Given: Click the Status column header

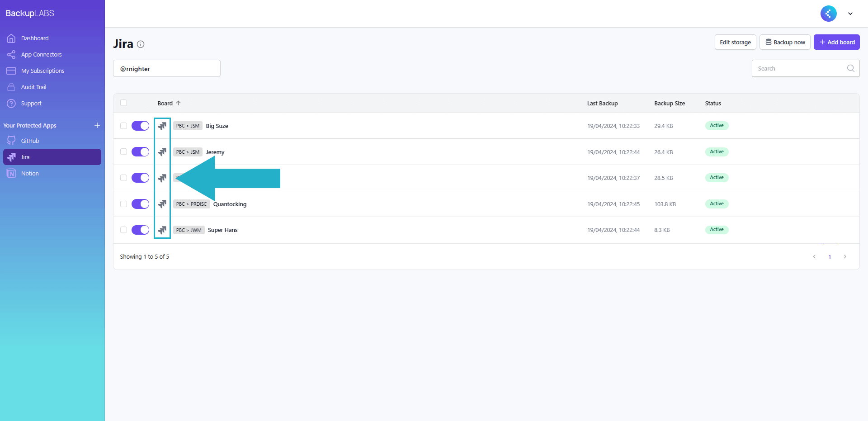Looking at the screenshot, I should click(x=713, y=104).
